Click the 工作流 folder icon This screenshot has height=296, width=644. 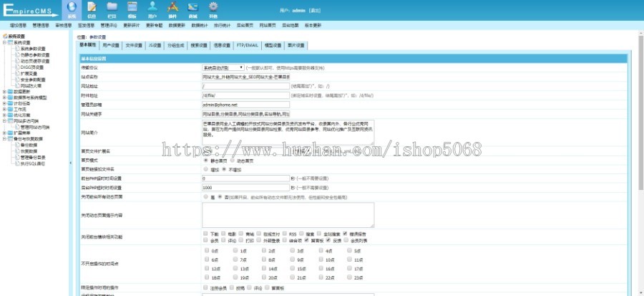pos(10,110)
